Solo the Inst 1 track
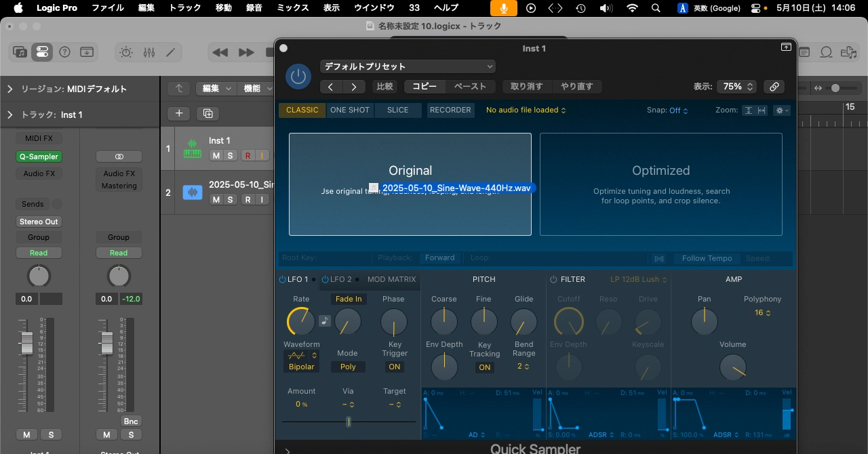 click(x=230, y=156)
